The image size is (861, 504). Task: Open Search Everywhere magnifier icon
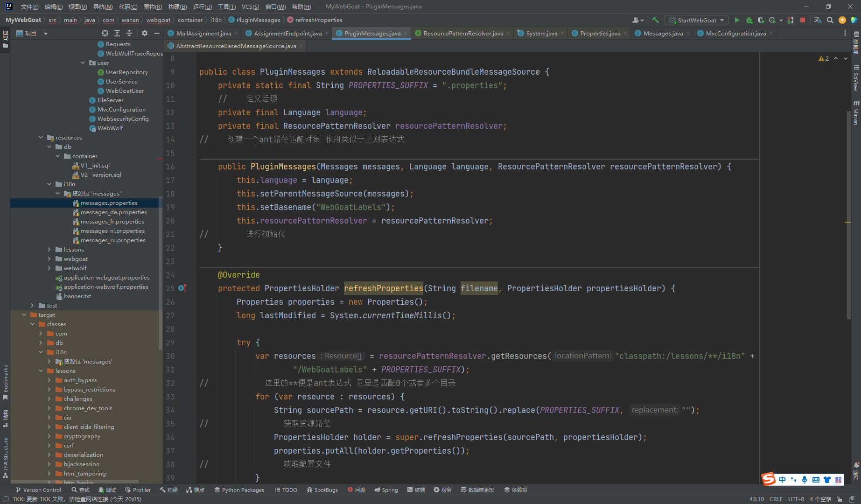(x=830, y=20)
